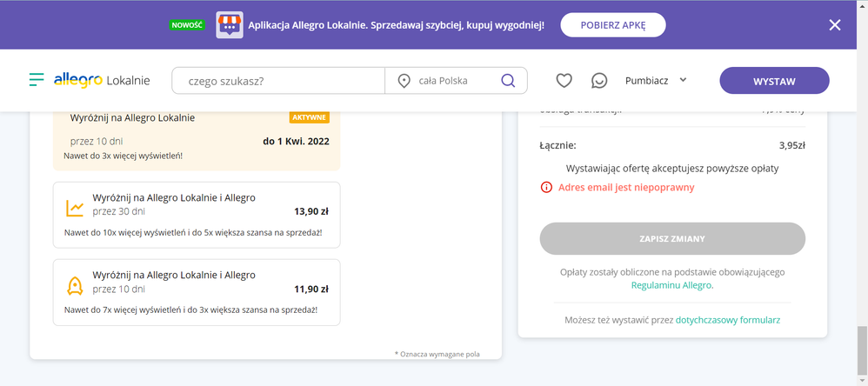Click the banner text 'Aplikacja Allegro Lokalnie'
Image resolution: width=868 pixels, height=386 pixels.
305,25
